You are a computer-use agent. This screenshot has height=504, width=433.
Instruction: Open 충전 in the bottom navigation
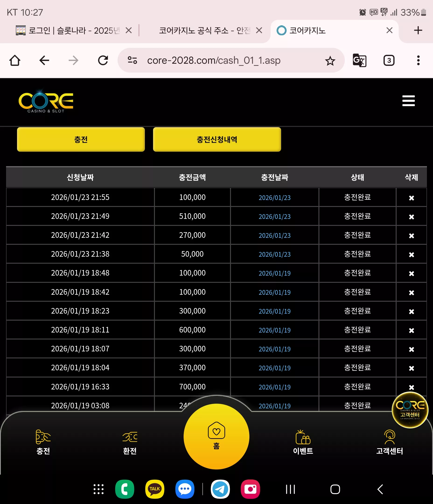[x=43, y=442]
